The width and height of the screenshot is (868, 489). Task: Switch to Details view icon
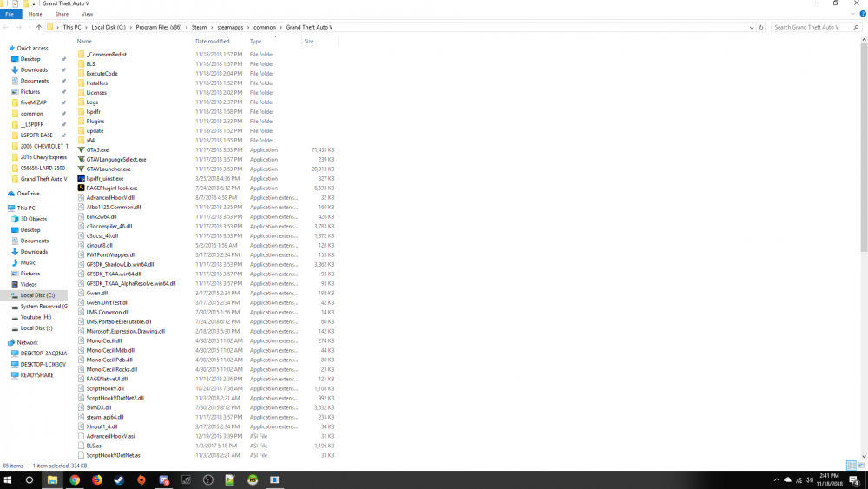[852, 466]
